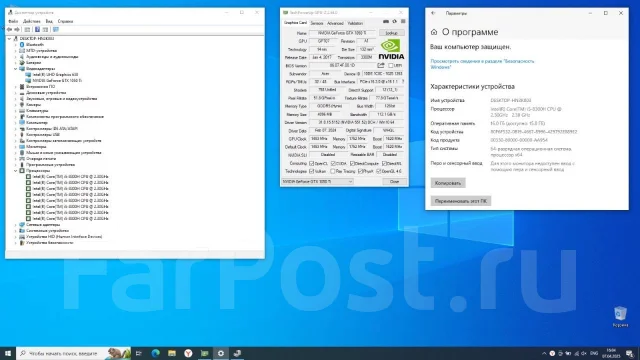Switch to the Validation tab in GPU-Z
The height and width of the screenshot is (360, 640).
coord(355,23)
